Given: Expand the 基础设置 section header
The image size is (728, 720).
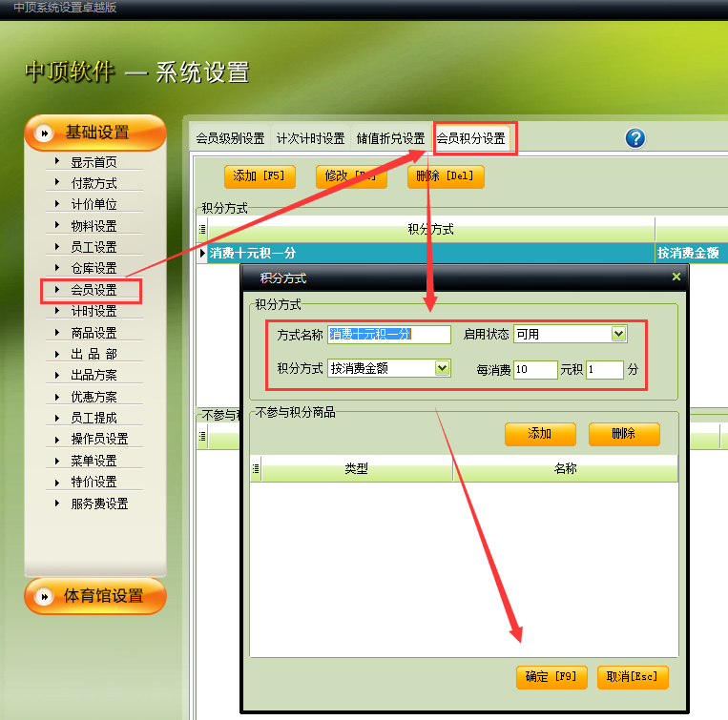Looking at the screenshot, I should (x=95, y=133).
